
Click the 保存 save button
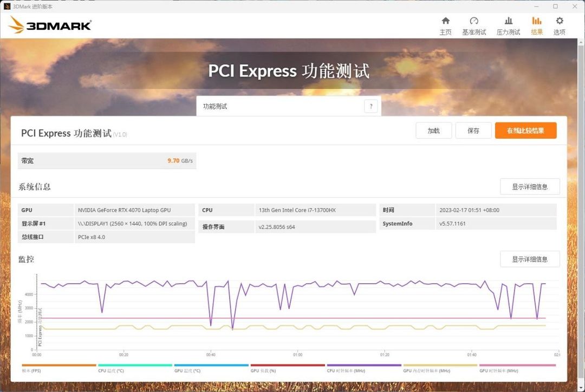(473, 130)
